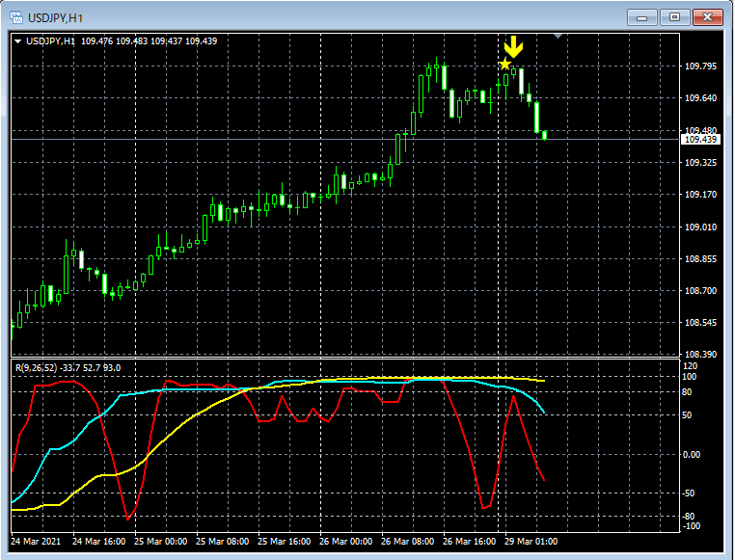The width and height of the screenshot is (735, 560).
Task: Close the USDJPY,H1 chart window
Action: coord(707,17)
